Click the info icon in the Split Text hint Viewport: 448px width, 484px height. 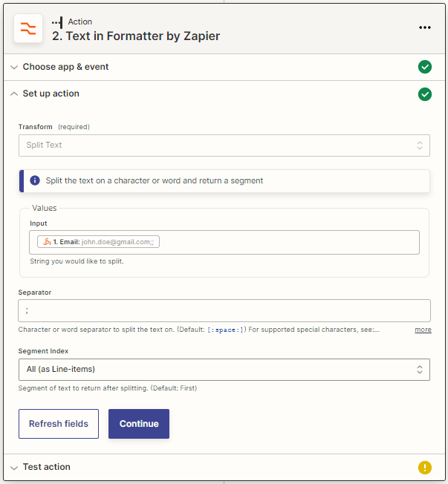tap(35, 180)
